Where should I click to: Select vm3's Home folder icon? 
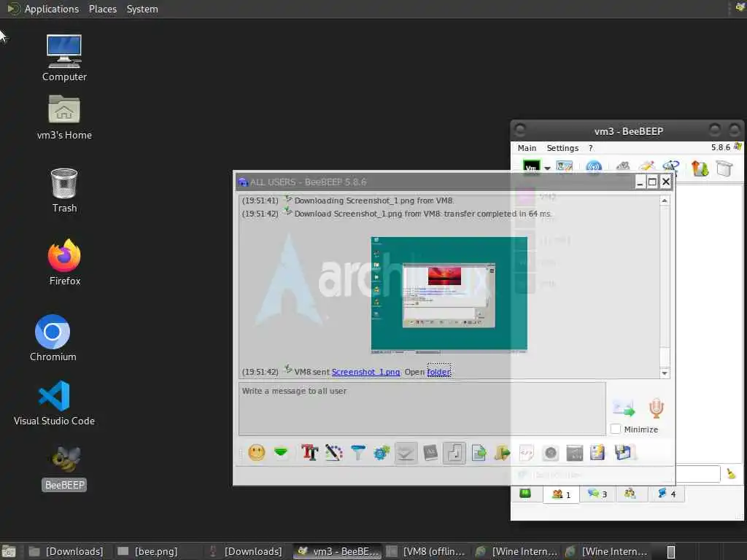[64, 117]
